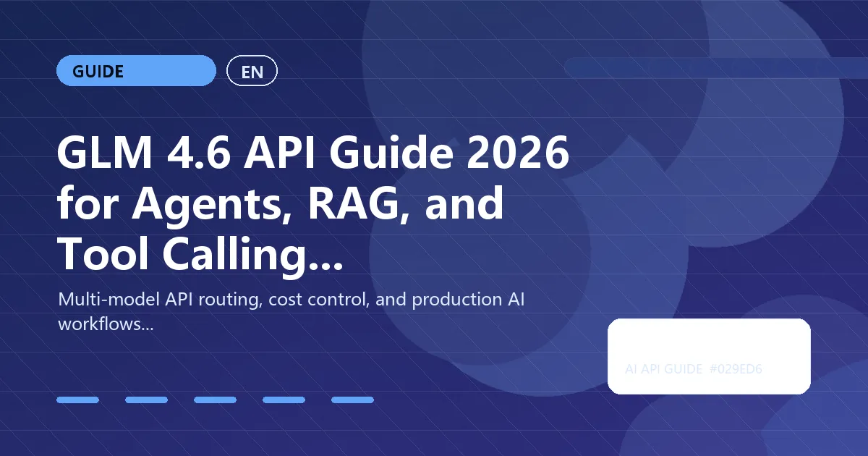Click the last blue dash indicator
The width and height of the screenshot is (868, 456).
pyautogui.click(x=352, y=399)
